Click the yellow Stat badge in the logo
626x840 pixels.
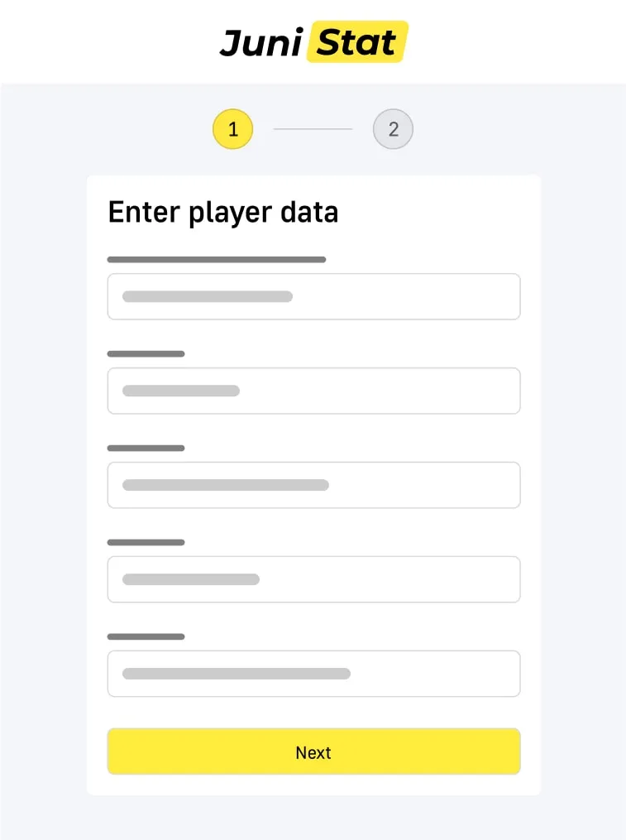(357, 42)
